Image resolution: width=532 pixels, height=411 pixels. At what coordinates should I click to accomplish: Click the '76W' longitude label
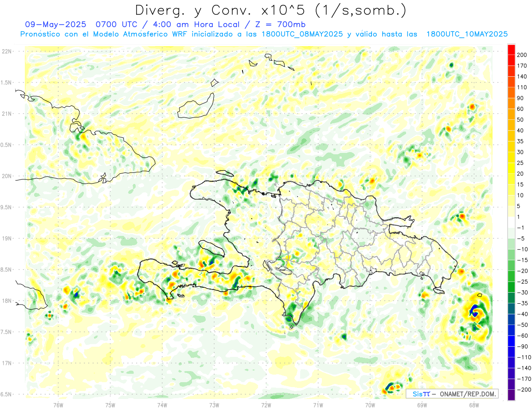(59, 405)
